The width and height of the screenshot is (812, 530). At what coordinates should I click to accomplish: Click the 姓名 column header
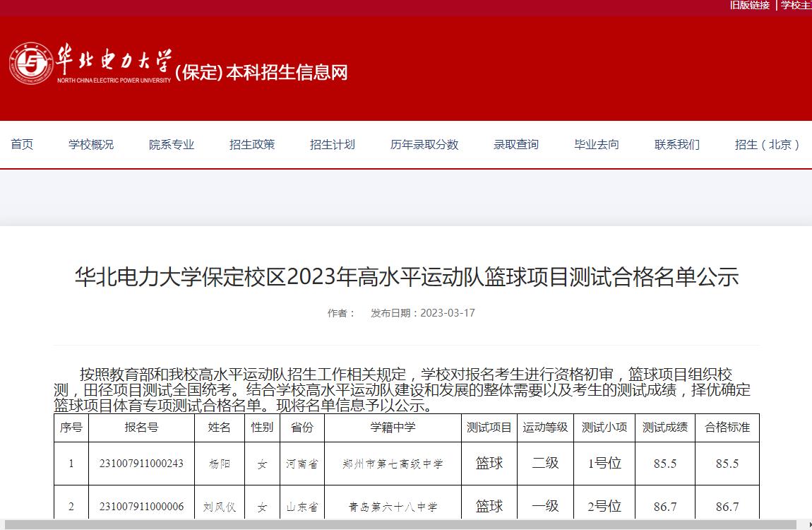(219, 428)
